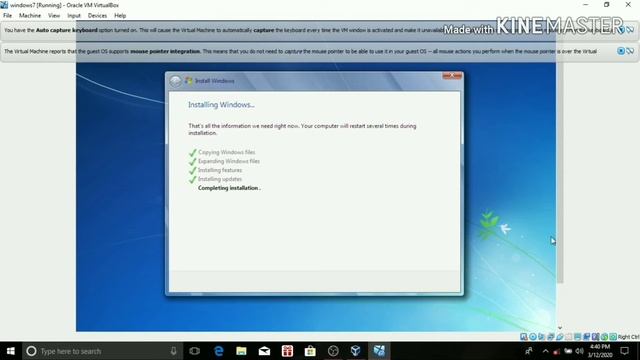The width and height of the screenshot is (640, 360).
Task: Click the keyboard capture status icon
Action: [613, 337]
